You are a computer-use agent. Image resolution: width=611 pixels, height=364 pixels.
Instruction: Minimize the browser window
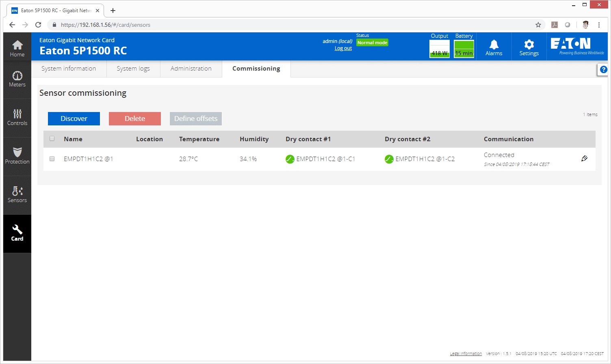click(x=574, y=5)
